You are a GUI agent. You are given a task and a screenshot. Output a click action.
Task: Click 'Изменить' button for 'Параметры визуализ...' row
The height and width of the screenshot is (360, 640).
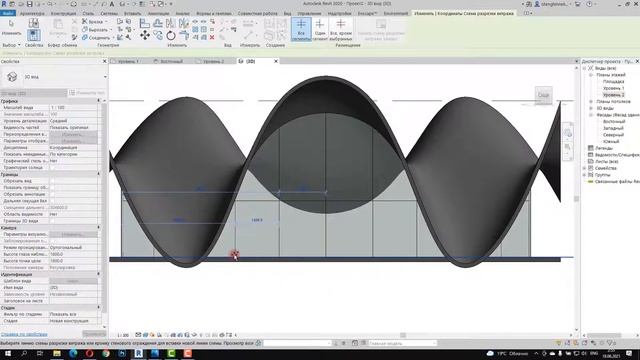click(73, 234)
